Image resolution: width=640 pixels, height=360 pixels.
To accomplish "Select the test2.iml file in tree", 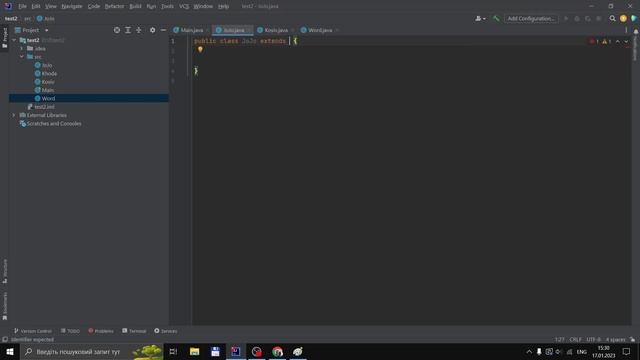I will tap(41, 107).
